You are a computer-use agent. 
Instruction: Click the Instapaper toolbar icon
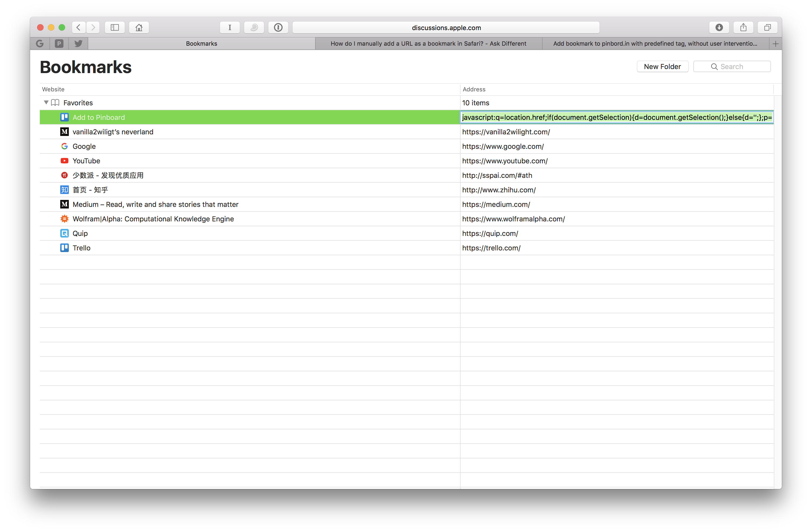click(230, 27)
